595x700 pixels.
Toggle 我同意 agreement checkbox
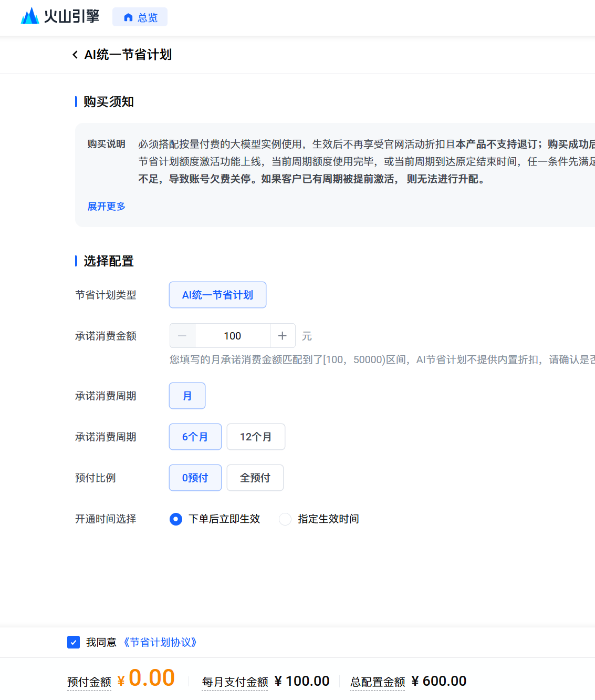pos(74,642)
